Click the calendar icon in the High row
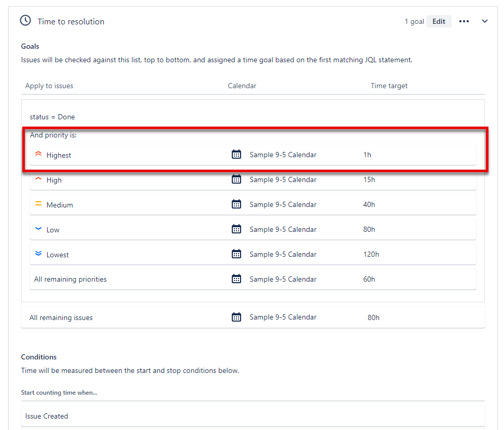 (236, 179)
